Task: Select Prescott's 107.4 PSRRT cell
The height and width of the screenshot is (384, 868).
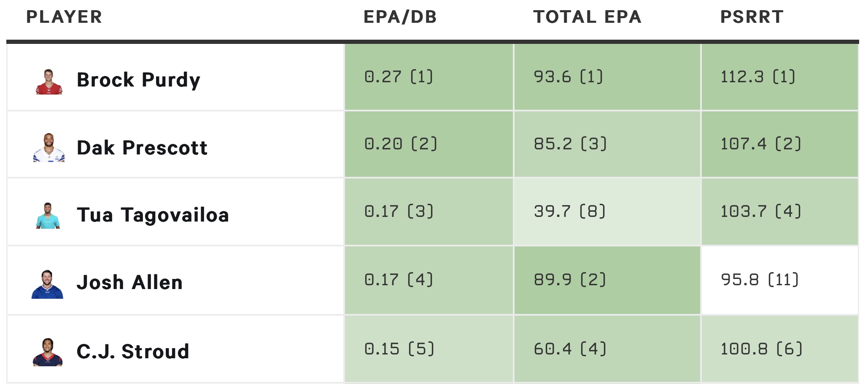Action: click(780, 144)
